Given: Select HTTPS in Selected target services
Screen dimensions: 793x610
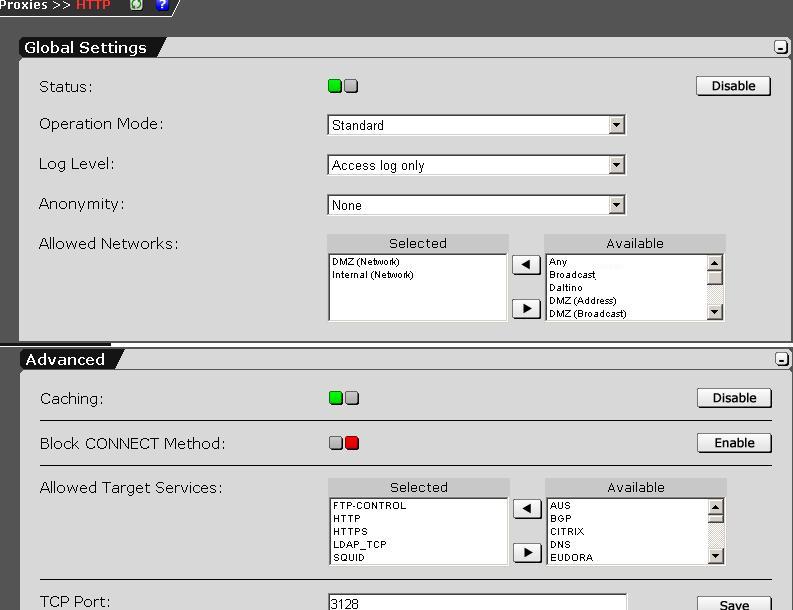Looking at the screenshot, I should [350, 532].
